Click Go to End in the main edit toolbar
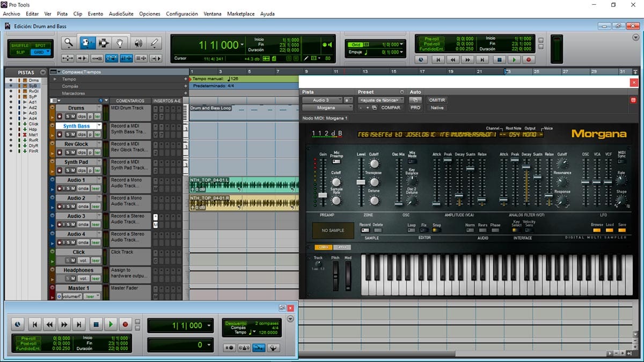 point(482,60)
